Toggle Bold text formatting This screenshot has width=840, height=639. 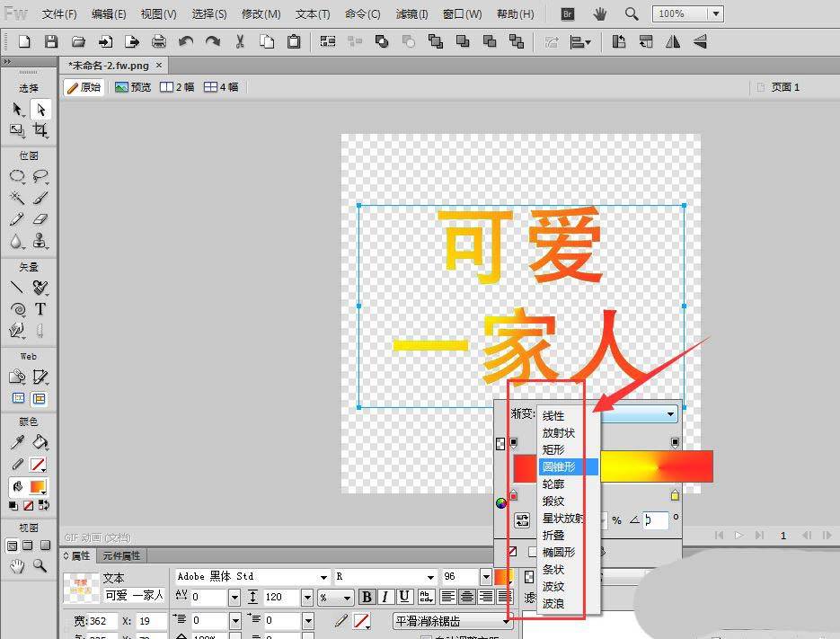[x=367, y=597]
